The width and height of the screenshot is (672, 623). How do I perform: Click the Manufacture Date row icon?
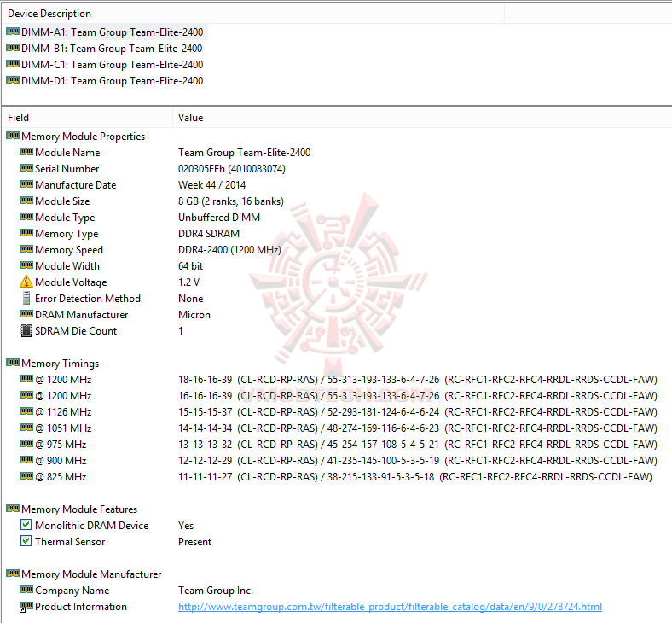pos(26,184)
